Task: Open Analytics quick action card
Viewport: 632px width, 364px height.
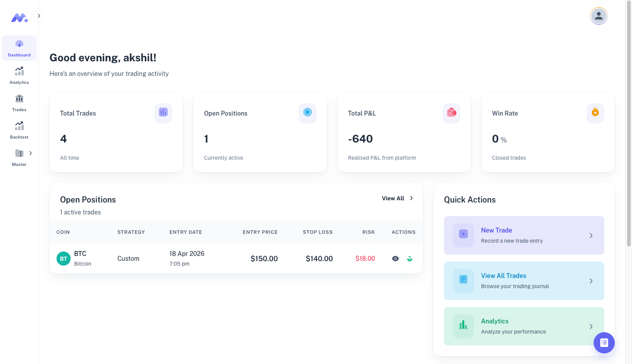Action: coord(524,326)
